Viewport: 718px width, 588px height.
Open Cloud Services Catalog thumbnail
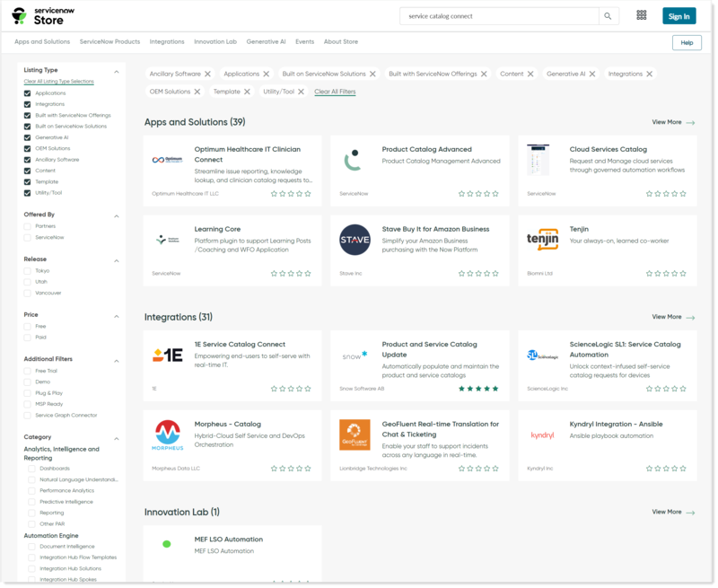click(x=539, y=161)
